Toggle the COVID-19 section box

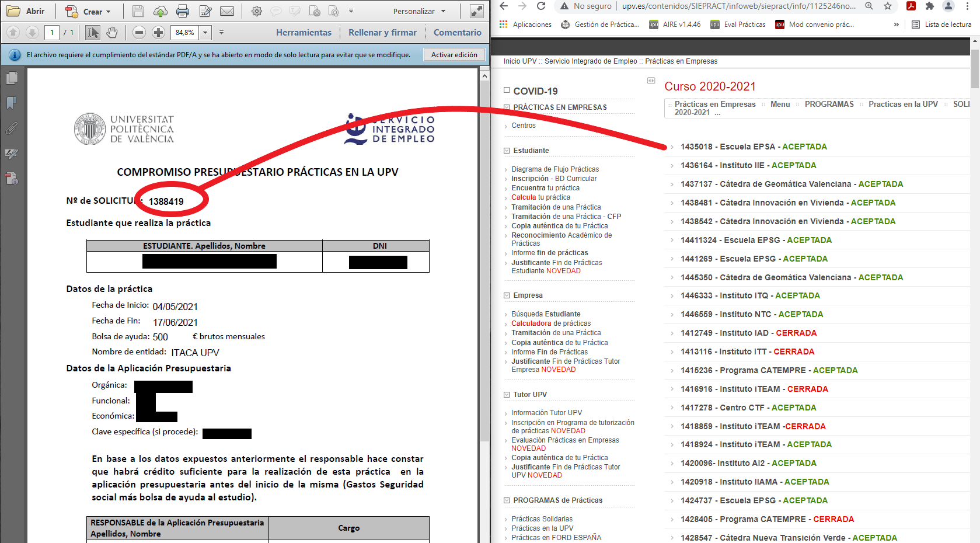507,90
